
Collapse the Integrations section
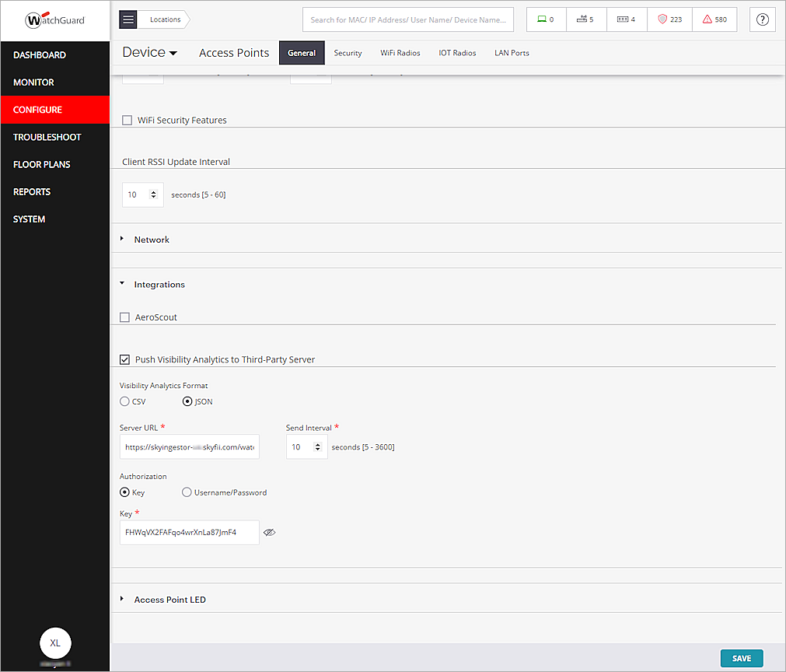[121, 284]
